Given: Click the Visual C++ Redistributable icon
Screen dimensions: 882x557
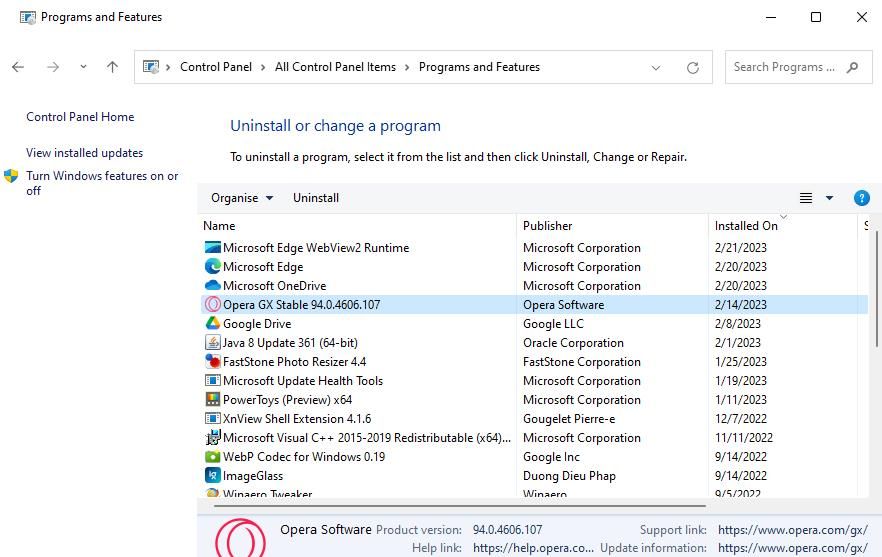Looking at the screenshot, I should click(x=213, y=438).
